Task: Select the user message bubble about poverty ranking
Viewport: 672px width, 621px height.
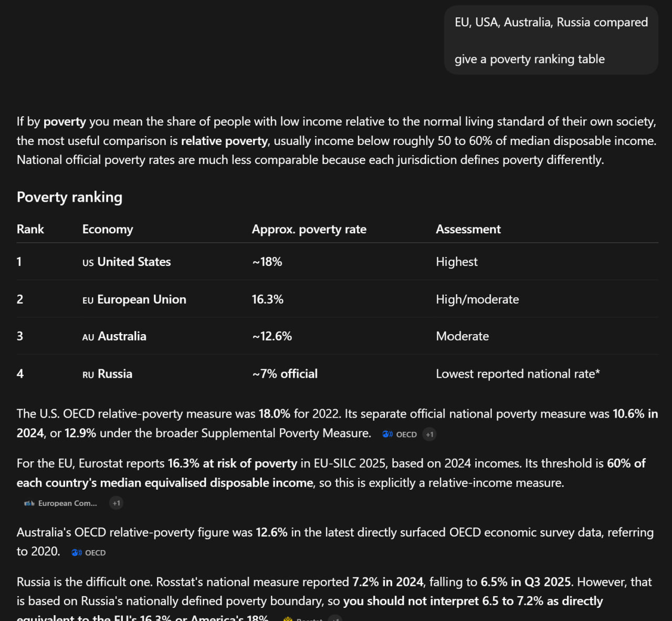Action: pos(551,40)
